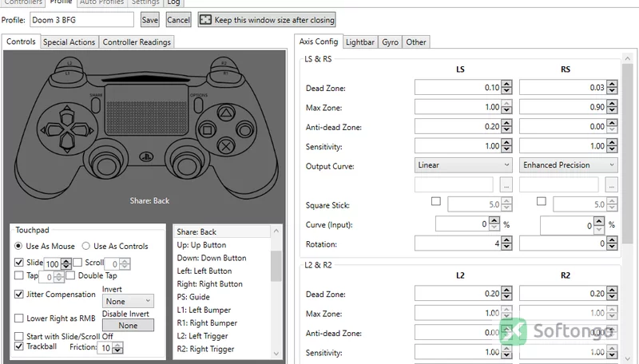Click the lightbar on controller diagram
Screen dimensions: 639x364
(146, 78)
